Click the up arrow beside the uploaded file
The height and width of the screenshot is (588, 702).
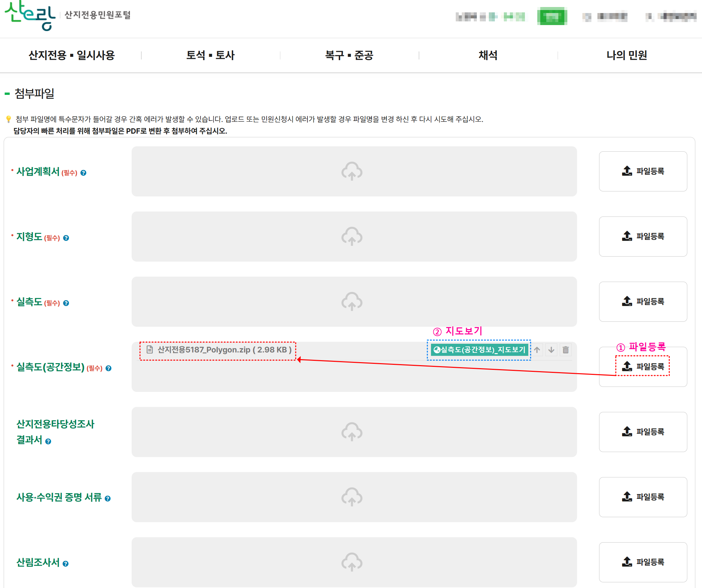(x=538, y=350)
